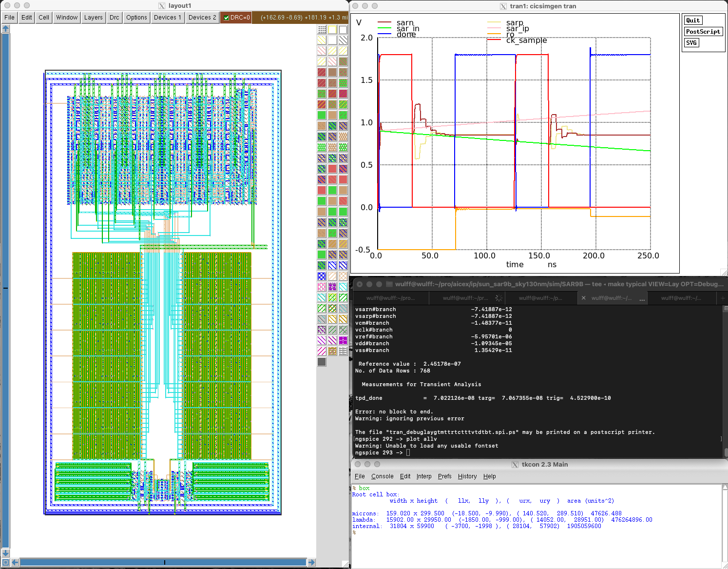Open the Drc menu
Screen dimensions: 728x569
tap(114, 18)
